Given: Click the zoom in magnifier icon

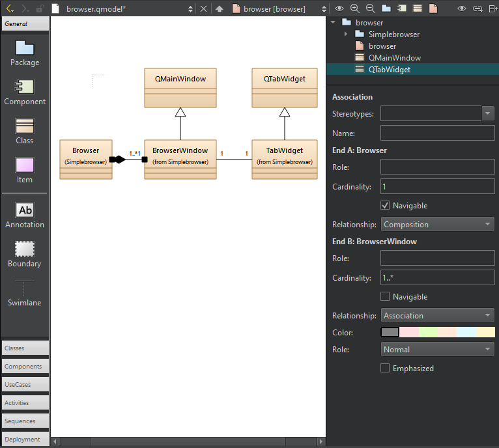Looking at the screenshot, I should point(354,8).
